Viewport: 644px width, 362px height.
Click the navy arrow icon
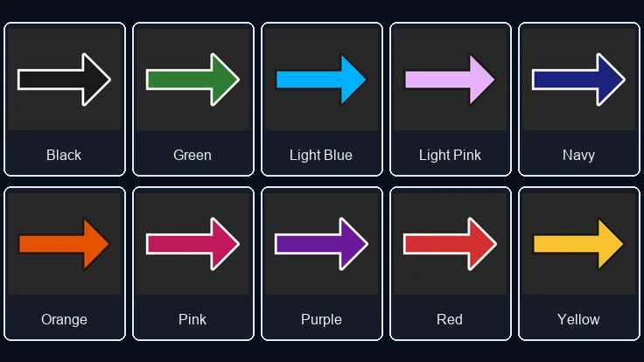coord(578,80)
